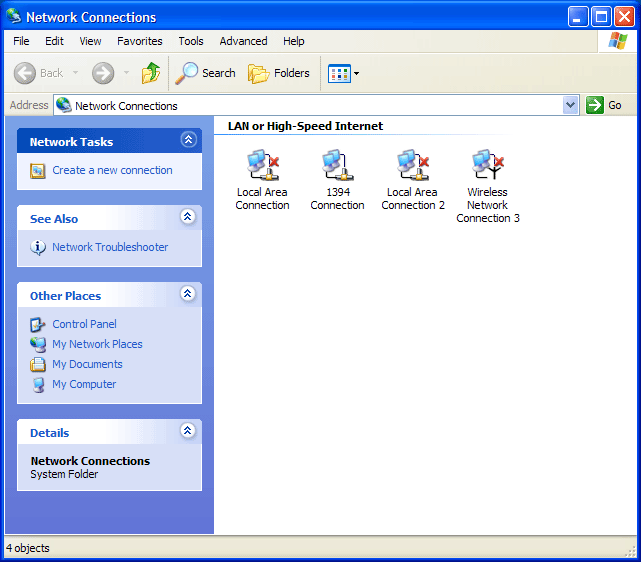
Task: Collapse the Details panel
Action: [x=187, y=431]
